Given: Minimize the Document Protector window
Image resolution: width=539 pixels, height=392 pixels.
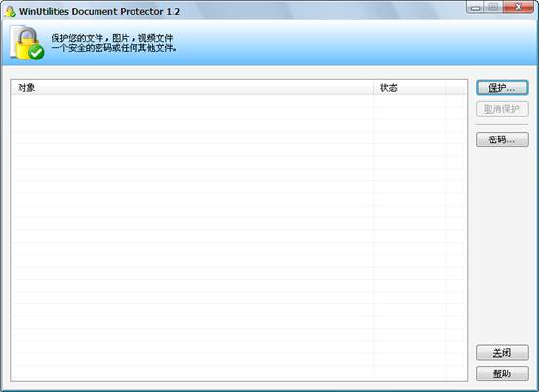Looking at the screenshot, I should pos(476,7).
